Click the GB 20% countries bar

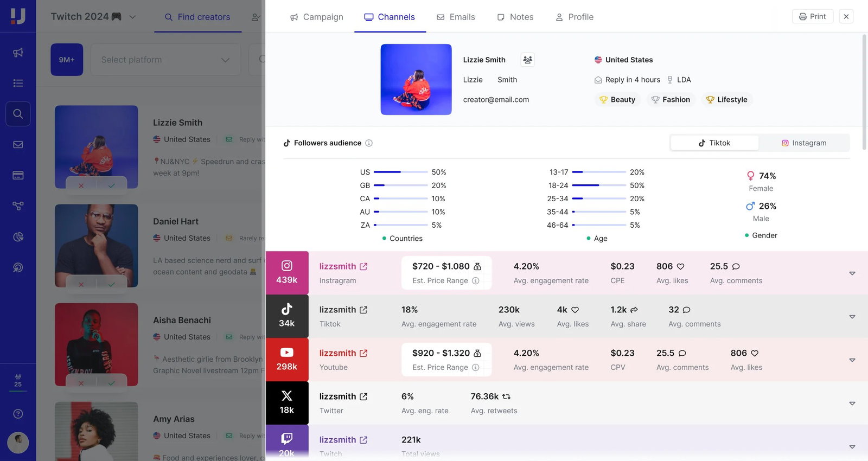point(401,185)
